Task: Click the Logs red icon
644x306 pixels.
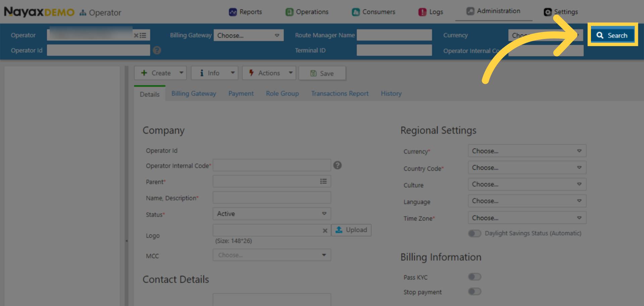Action: tap(422, 12)
